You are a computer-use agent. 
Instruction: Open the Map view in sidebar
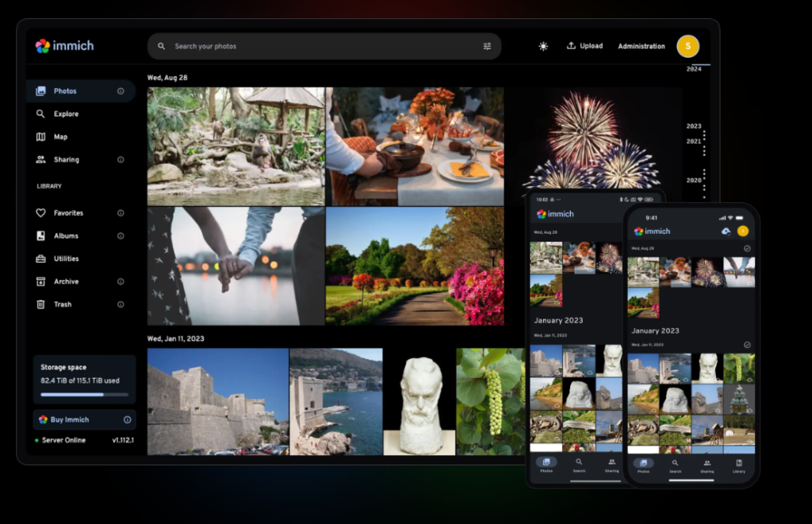(59, 136)
